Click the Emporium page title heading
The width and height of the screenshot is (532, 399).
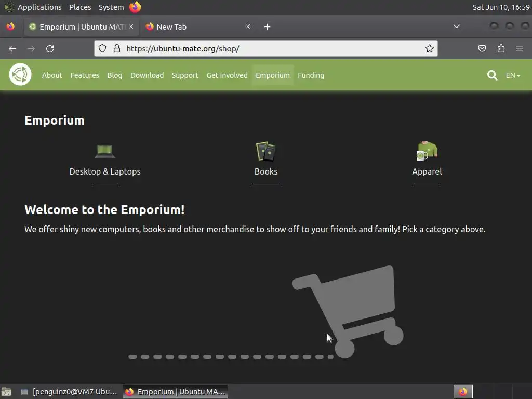(x=55, y=121)
